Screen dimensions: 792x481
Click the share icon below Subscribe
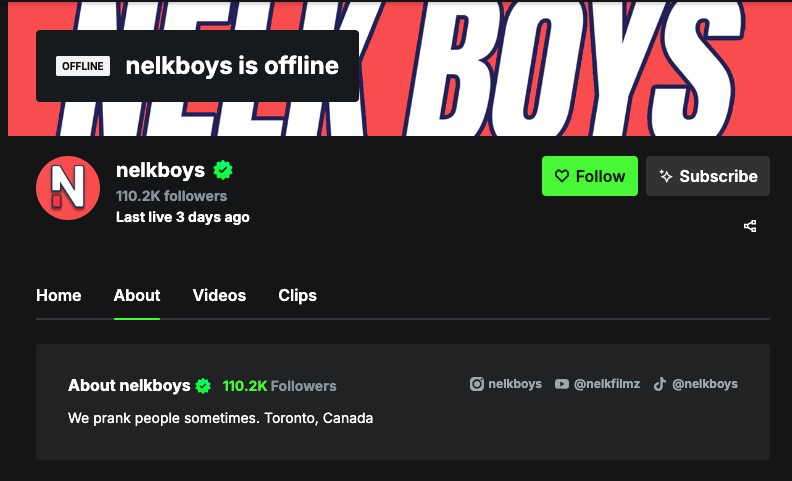750,226
